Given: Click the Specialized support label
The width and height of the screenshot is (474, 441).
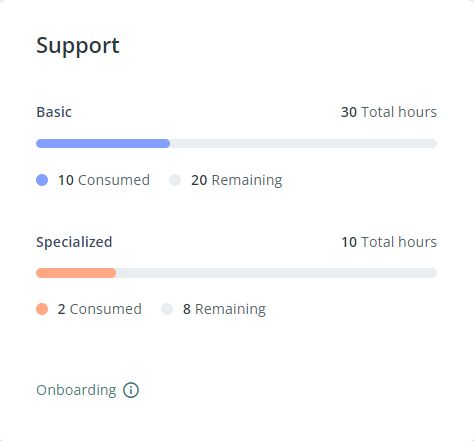Looking at the screenshot, I should pos(74,242).
